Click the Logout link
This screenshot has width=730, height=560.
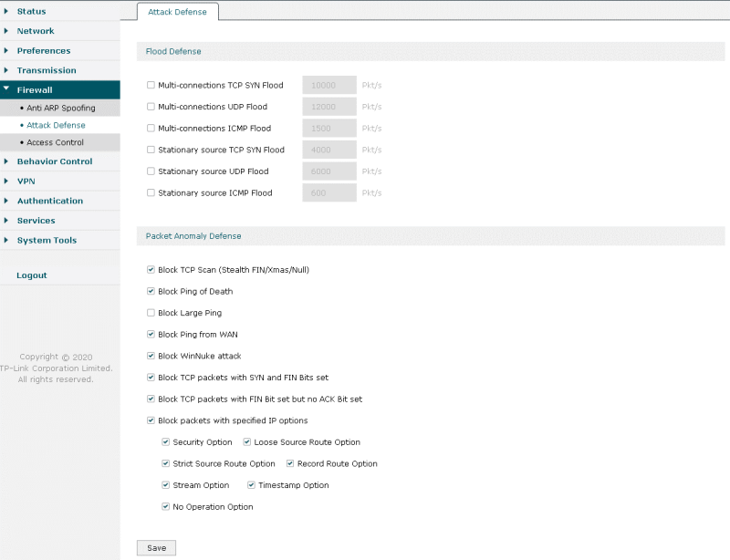tap(32, 275)
